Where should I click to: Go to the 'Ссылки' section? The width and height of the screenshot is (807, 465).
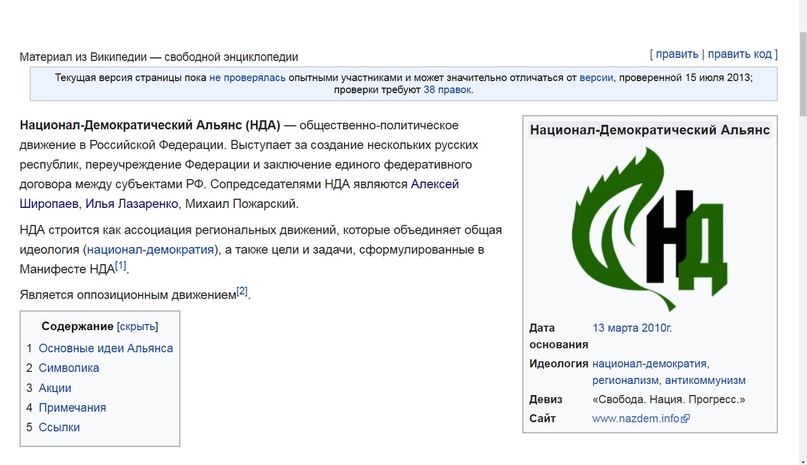[59, 427]
